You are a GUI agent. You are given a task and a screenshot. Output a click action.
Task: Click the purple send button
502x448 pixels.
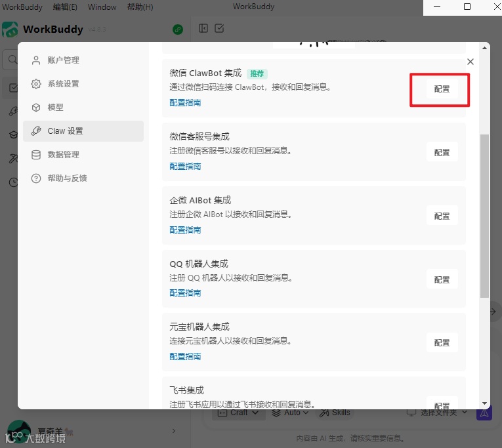pos(484,413)
